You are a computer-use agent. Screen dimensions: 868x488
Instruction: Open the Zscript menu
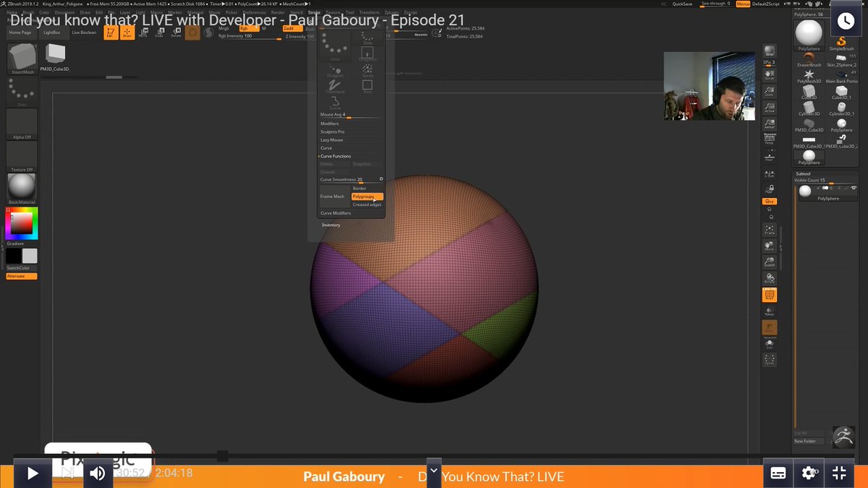pos(410,13)
